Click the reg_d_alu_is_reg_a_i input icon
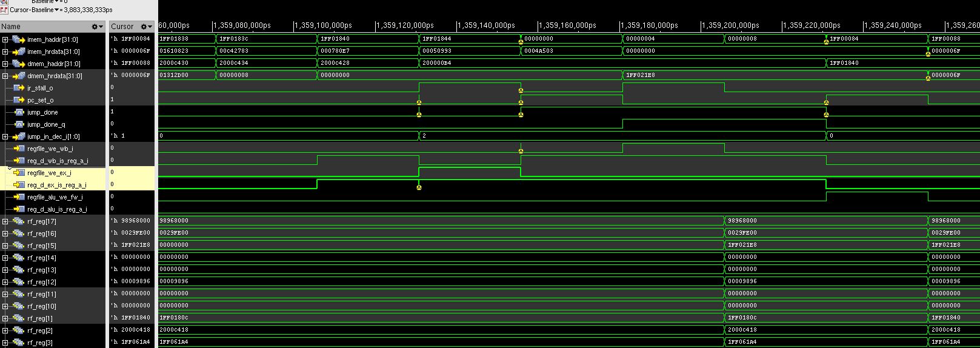This screenshot has width=980, height=348. (19, 209)
